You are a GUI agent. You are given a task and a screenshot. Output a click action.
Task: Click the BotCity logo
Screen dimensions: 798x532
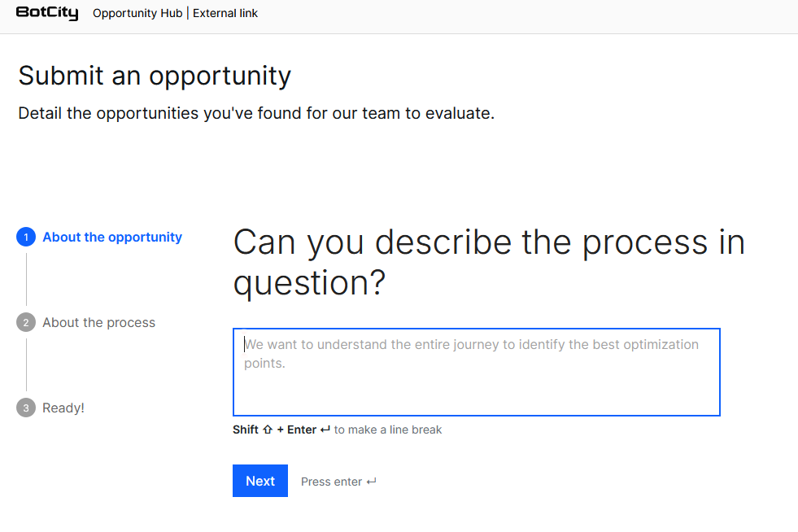point(47,12)
